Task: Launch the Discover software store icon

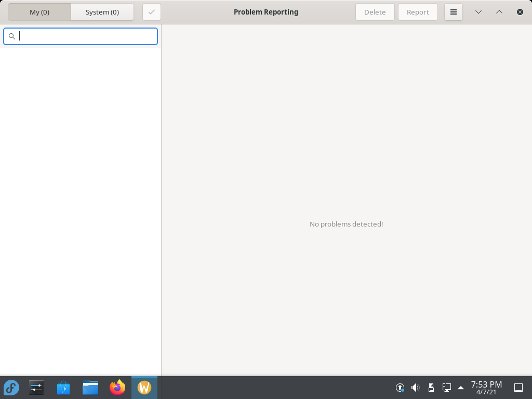Action: coord(63,388)
